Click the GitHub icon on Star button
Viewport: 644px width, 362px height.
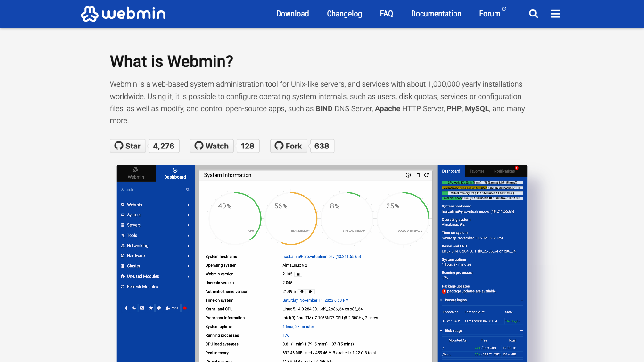[x=119, y=146]
